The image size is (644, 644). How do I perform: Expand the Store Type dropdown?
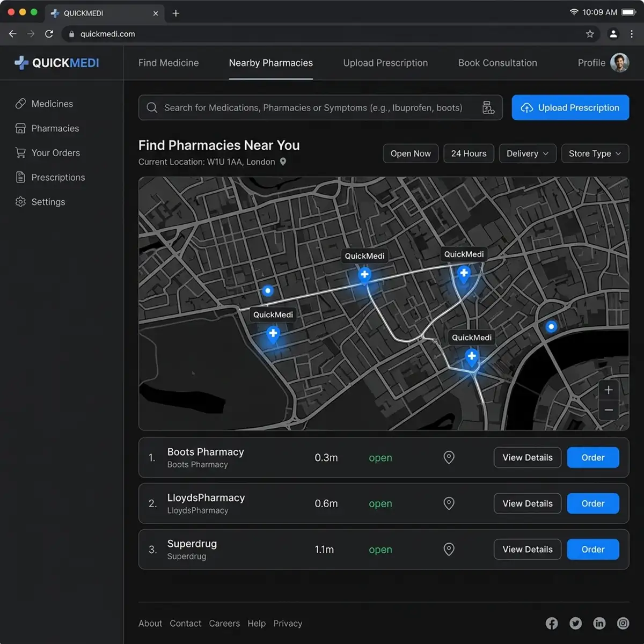(595, 153)
